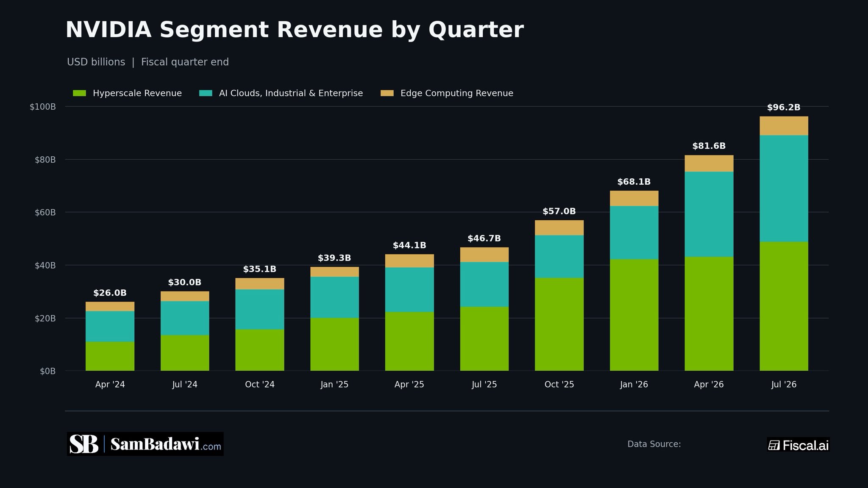Select the Hyperscale Revenue legend label
The width and height of the screenshot is (868, 488).
137,93
